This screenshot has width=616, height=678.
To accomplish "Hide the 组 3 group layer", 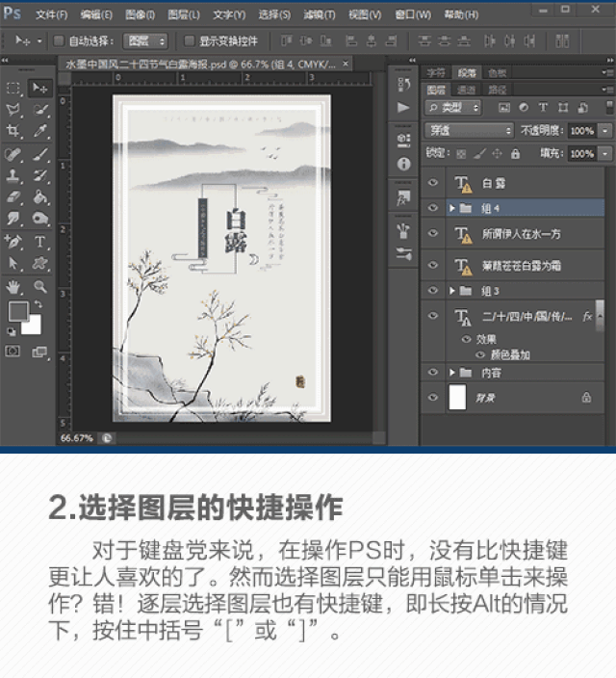I will click(433, 290).
